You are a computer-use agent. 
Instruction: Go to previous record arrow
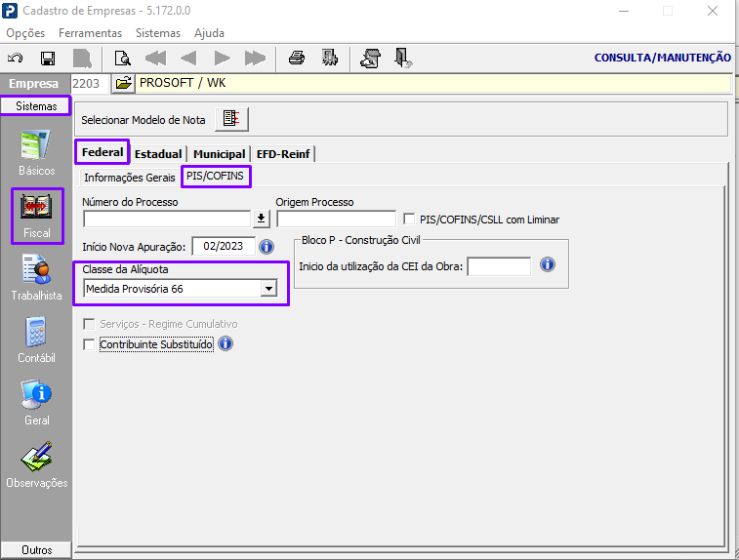click(x=188, y=59)
